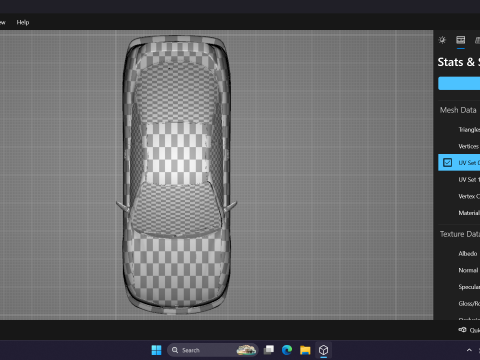Open the Windows Start menu

[x=156, y=350]
